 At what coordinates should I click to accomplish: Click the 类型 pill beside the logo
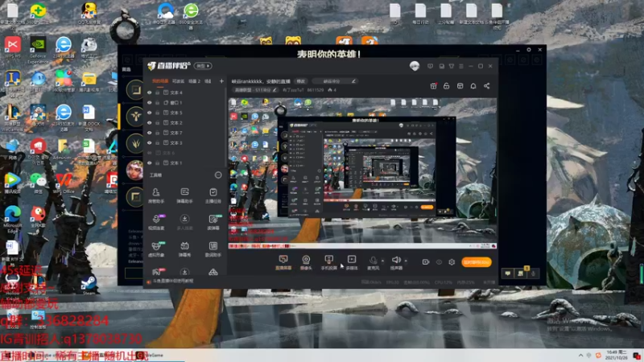tap(203, 66)
